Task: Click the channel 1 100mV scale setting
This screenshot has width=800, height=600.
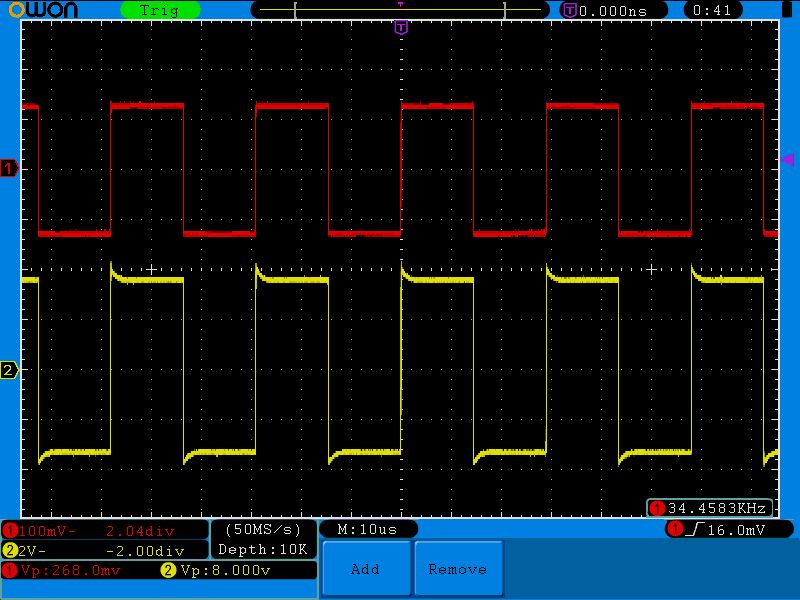Action: pyautogui.click(x=47, y=531)
